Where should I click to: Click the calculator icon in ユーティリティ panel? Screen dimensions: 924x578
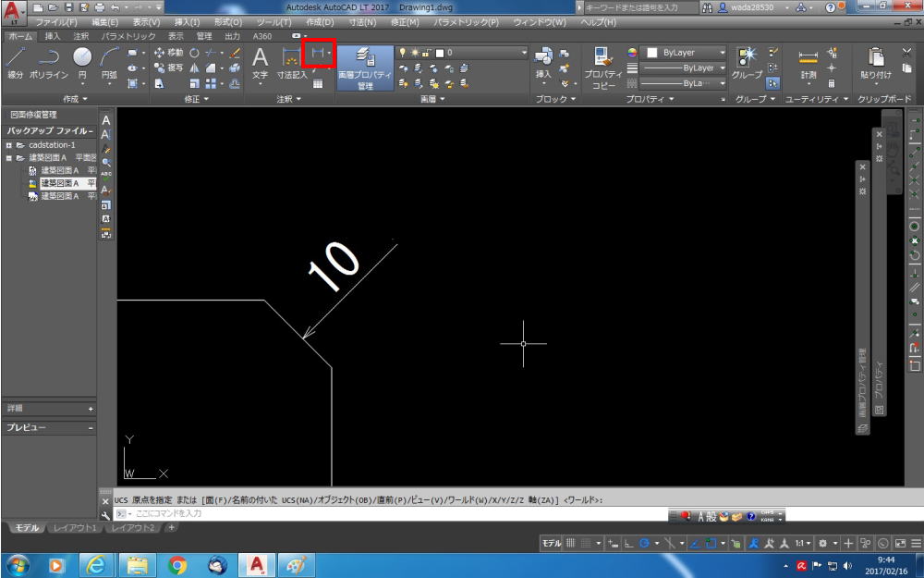tap(832, 84)
